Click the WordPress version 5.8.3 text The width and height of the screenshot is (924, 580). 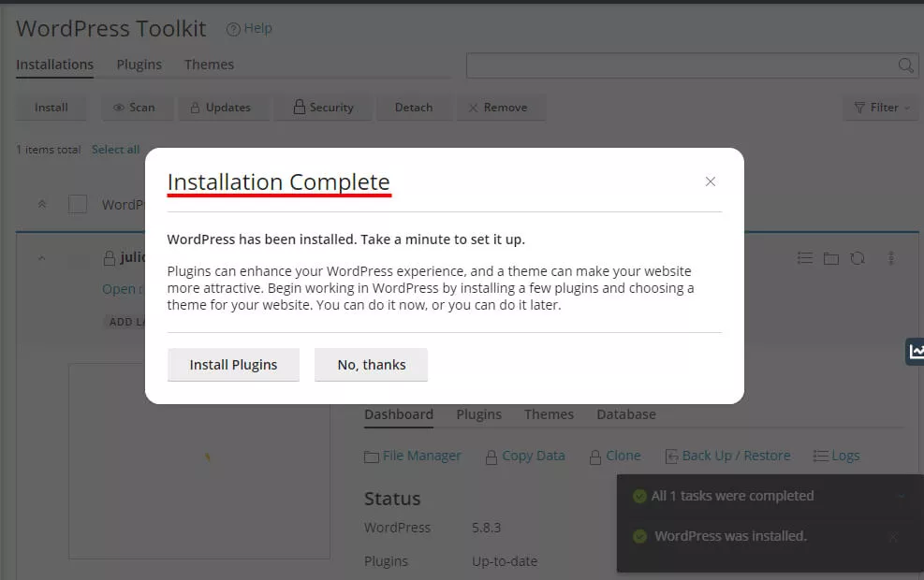point(486,528)
